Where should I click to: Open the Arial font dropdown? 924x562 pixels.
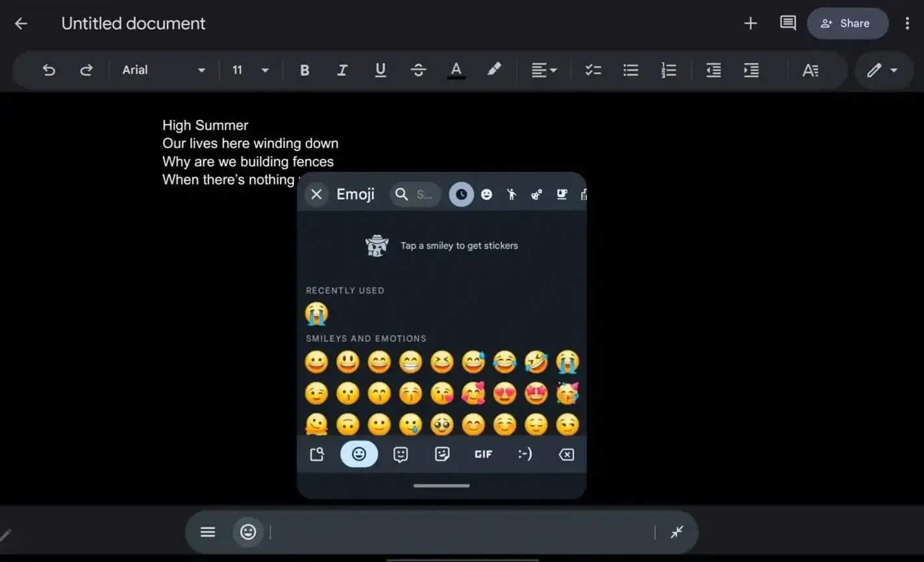(x=164, y=70)
